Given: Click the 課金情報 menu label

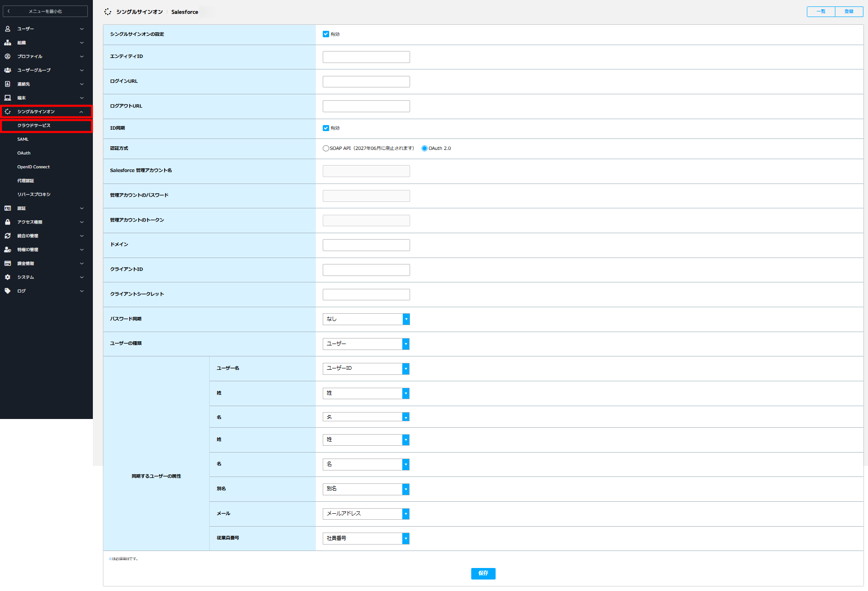Looking at the screenshot, I should pos(26,264).
